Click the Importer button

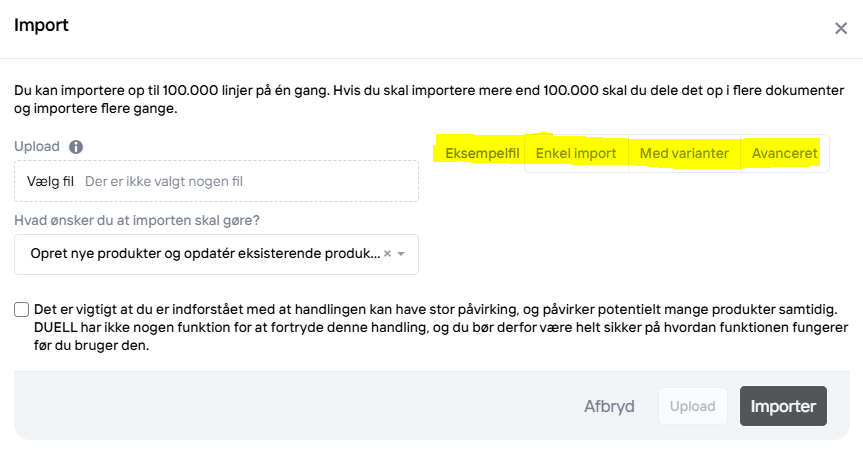pyautogui.click(x=783, y=406)
